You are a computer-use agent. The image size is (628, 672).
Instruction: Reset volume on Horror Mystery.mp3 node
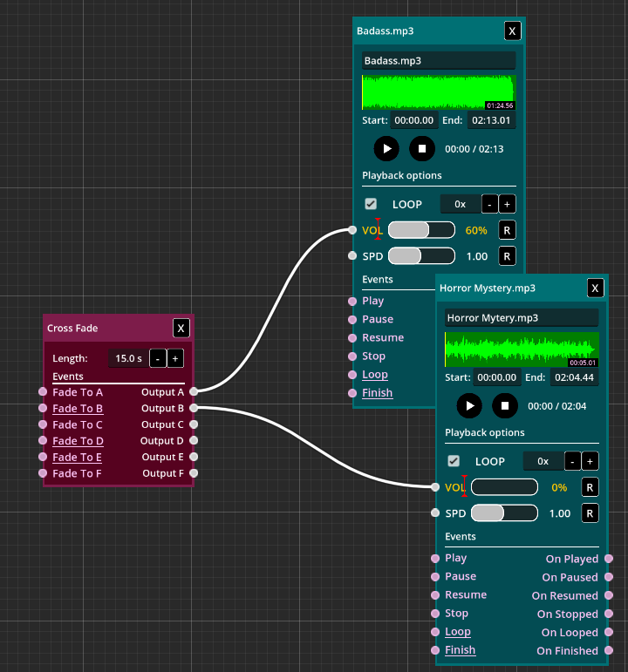click(x=590, y=487)
